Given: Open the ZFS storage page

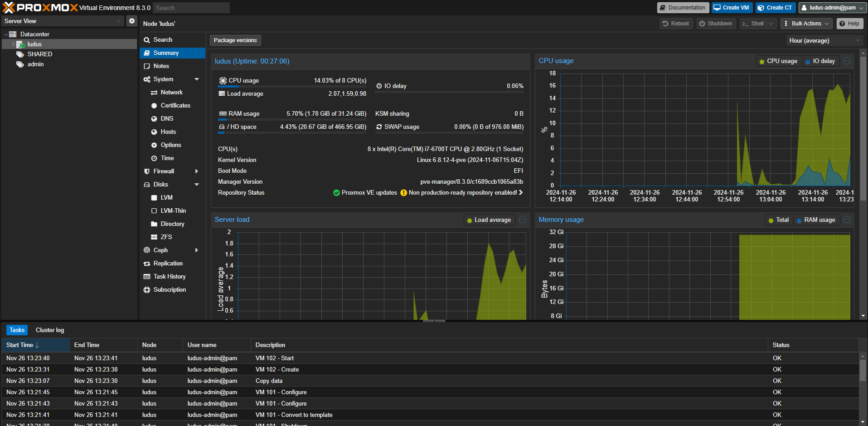Looking at the screenshot, I should (172, 237).
